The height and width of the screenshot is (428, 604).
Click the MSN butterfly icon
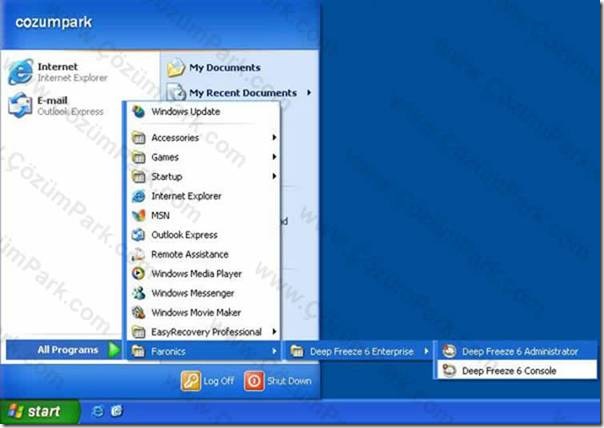point(139,215)
